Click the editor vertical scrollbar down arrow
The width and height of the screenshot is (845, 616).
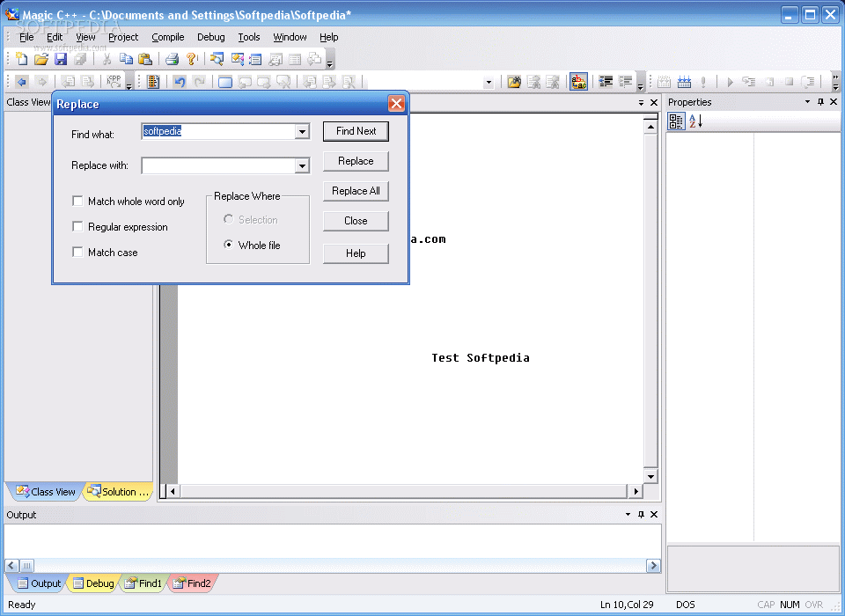coord(650,476)
